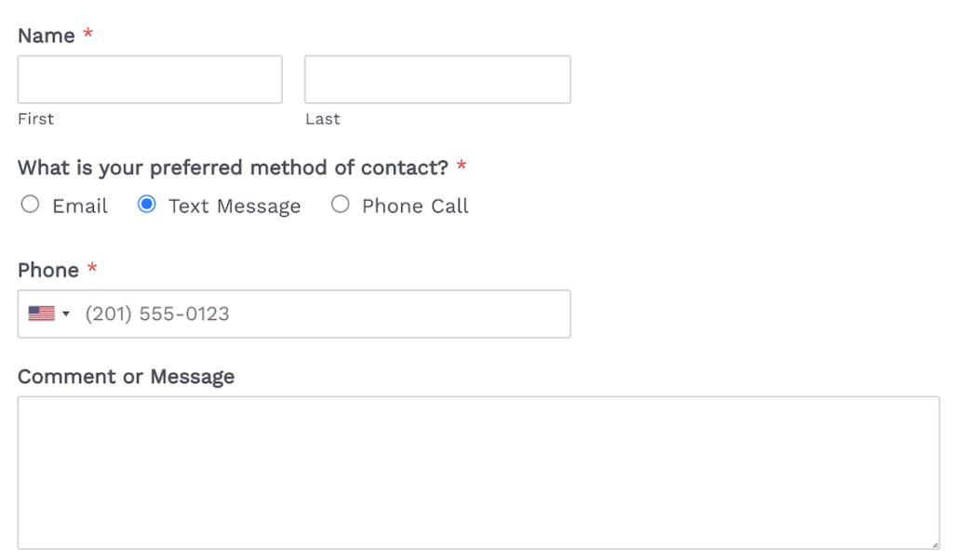Click the "Text Message" option label text

point(235,207)
